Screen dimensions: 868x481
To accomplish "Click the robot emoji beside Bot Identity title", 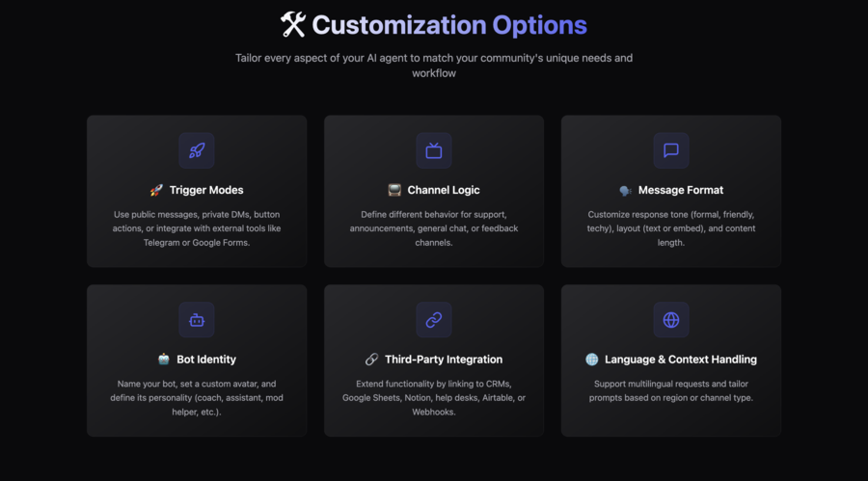I will [164, 360].
